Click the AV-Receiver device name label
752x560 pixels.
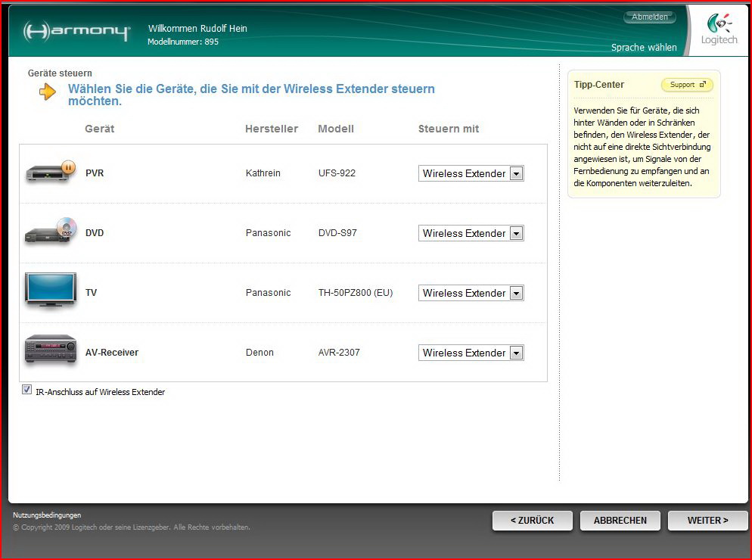point(112,353)
